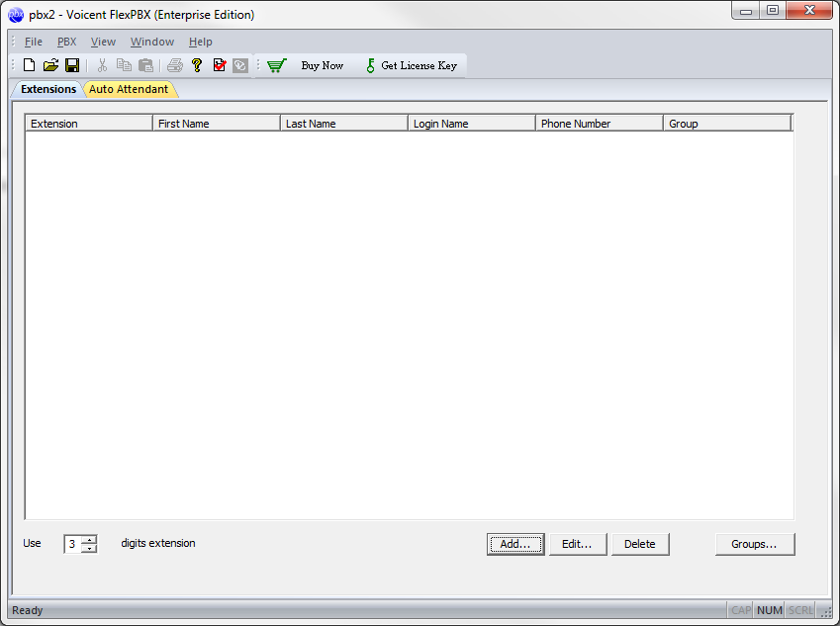Click the Paste clipboard icon
Viewport: 840px width, 626px height.
pos(145,65)
